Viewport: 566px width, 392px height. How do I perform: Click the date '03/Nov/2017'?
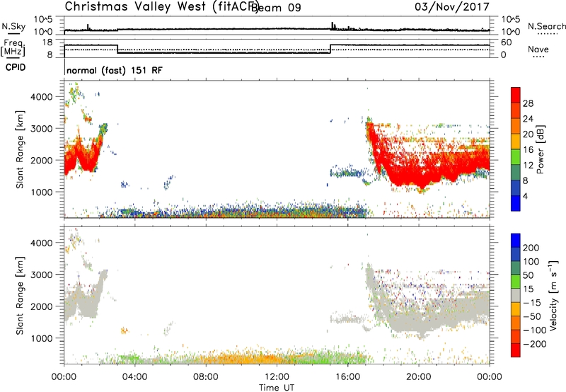coord(452,7)
